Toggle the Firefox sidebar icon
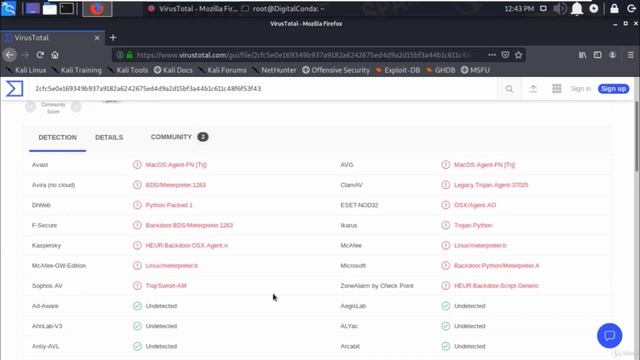This screenshot has width=640, height=360. click(x=598, y=55)
